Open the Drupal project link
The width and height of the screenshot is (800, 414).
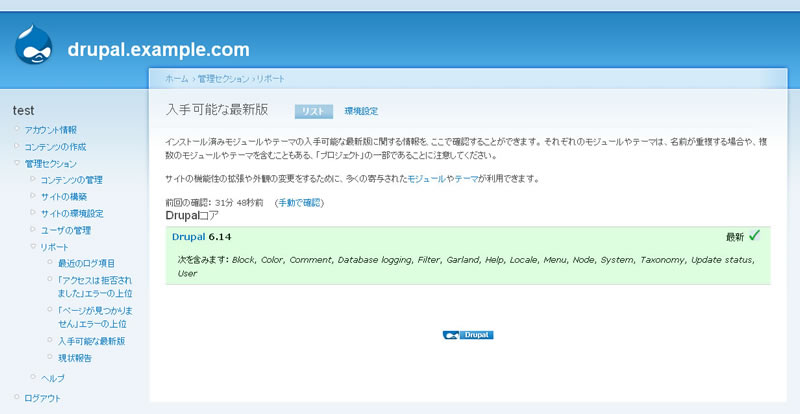pos(189,237)
